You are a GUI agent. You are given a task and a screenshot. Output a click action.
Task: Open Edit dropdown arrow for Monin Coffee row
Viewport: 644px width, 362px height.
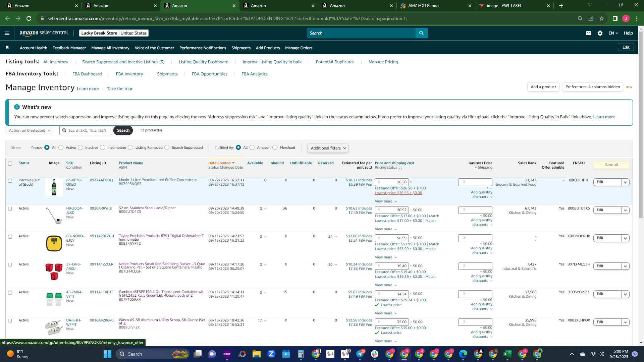pos(625,182)
